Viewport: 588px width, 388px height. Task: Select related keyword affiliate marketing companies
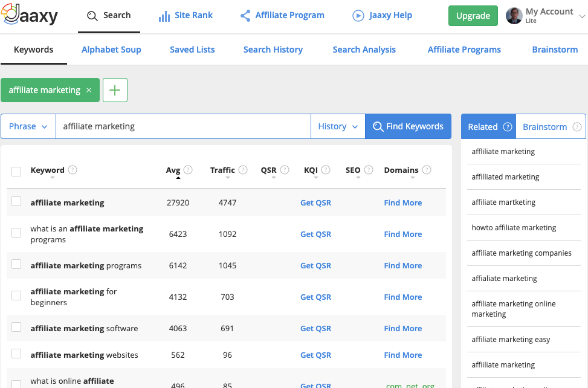click(x=522, y=253)
